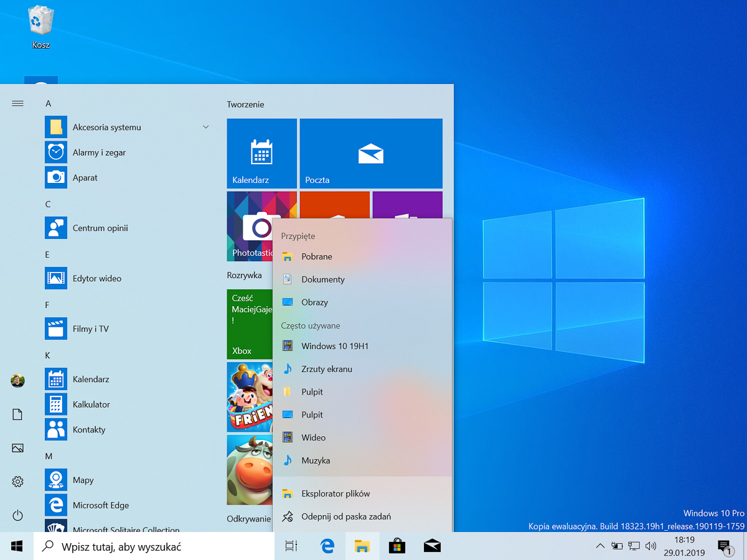Open Mapy app
The width and height of the screenshot is (747, 560).
(x=128, y=480)
